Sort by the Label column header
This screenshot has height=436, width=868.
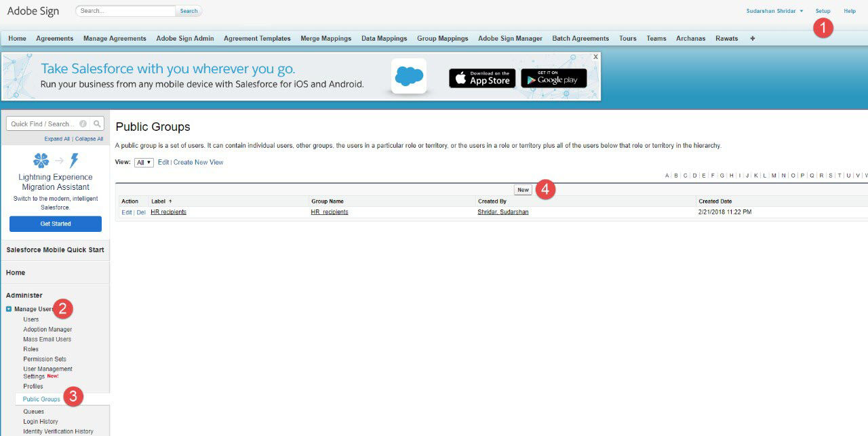(x=161, y=201)
